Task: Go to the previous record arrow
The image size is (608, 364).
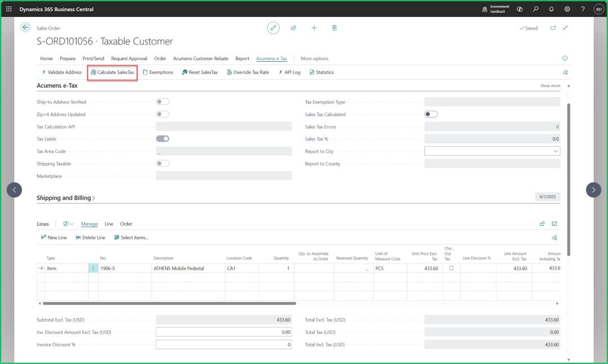Action: tap(15, 190)
